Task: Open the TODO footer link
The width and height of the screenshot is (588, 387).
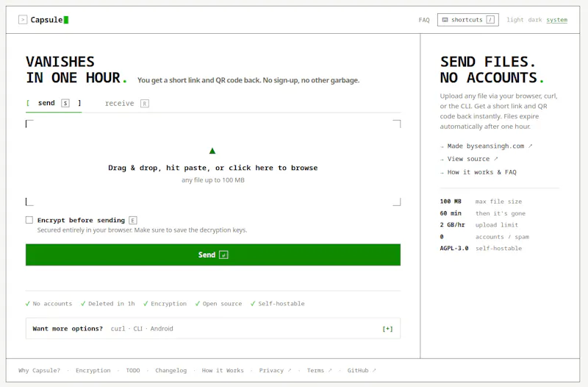Action: click(133, 371)
